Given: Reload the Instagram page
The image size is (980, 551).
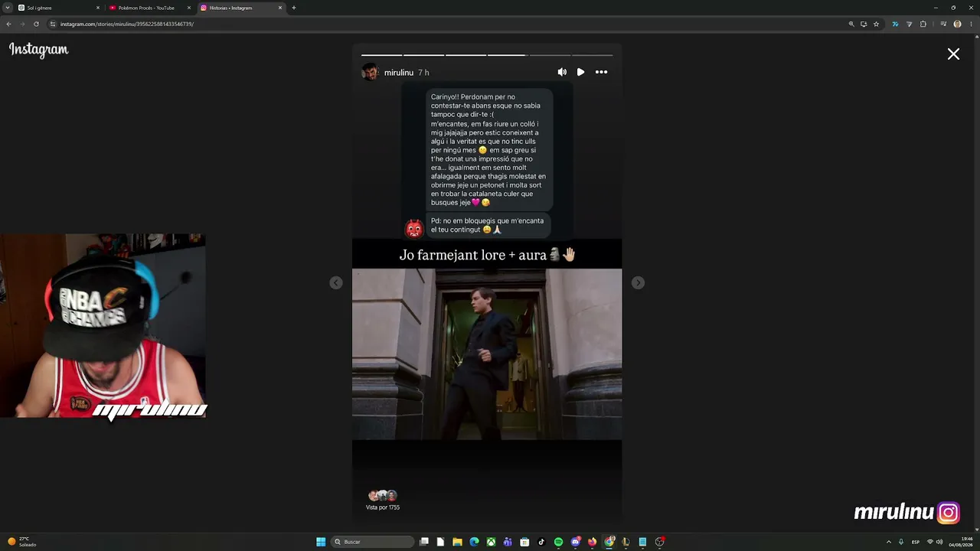Looking at the screenshot, I should 36,24.
